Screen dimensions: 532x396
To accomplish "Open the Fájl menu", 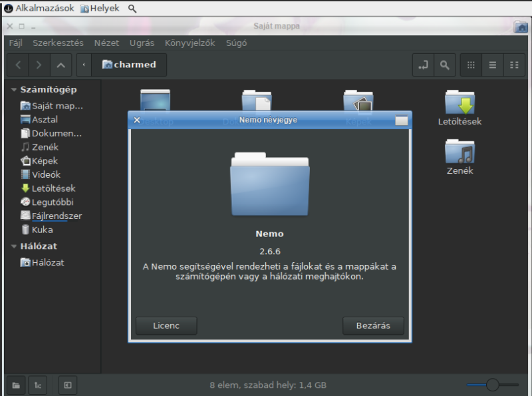I will tap(15, 43).
